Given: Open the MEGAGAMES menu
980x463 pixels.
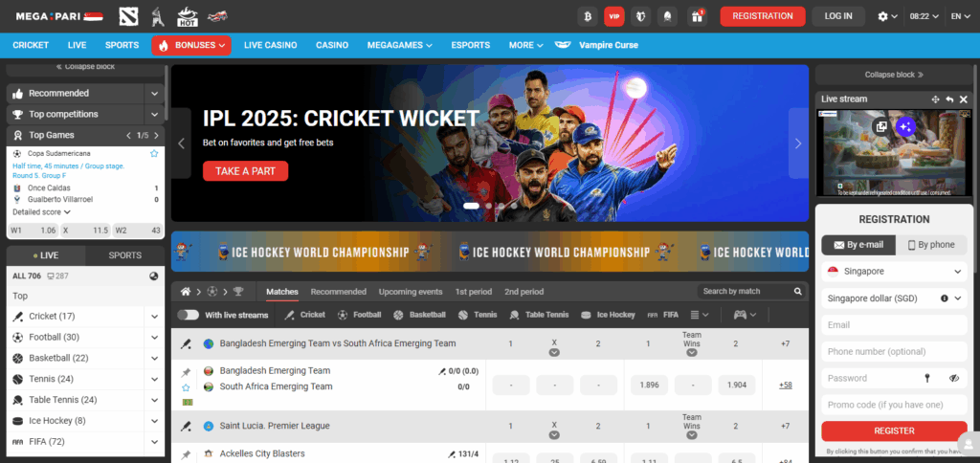Looking at the screenshot, I should pyautogui.click(x=400, y=46).
